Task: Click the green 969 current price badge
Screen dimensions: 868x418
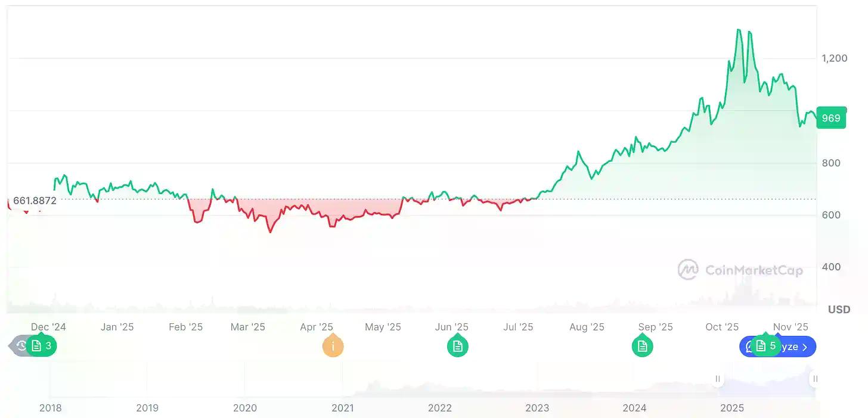Action: (831, 118)
